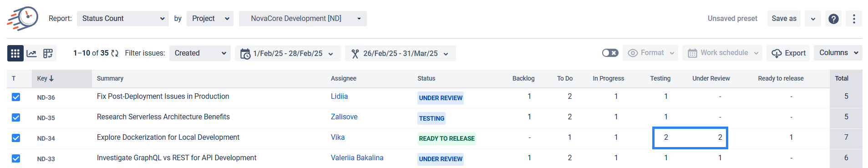This screenshot has height=168, width=868.
Task: Click the Backlog column header
Action: click(523, 78)
